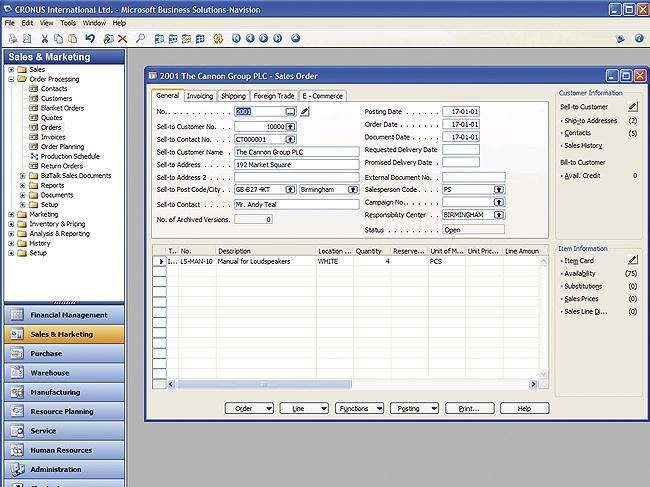Click the Print... button
Screen dimensions: 650x487
tap(470, 408)
